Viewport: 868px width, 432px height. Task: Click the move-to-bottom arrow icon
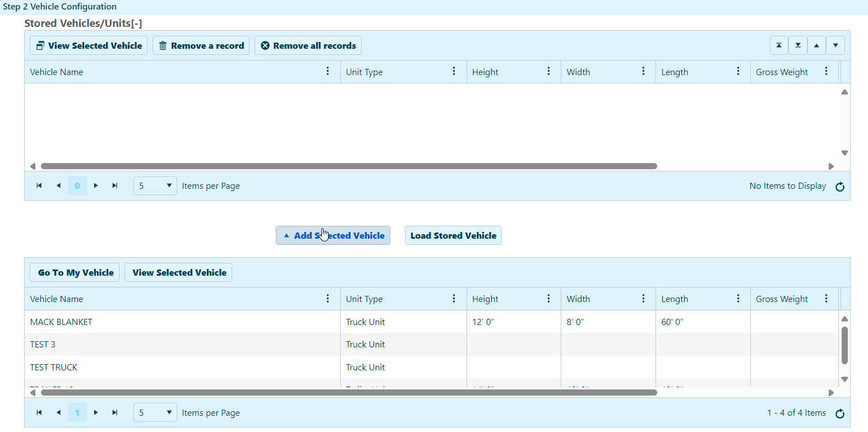797,45
